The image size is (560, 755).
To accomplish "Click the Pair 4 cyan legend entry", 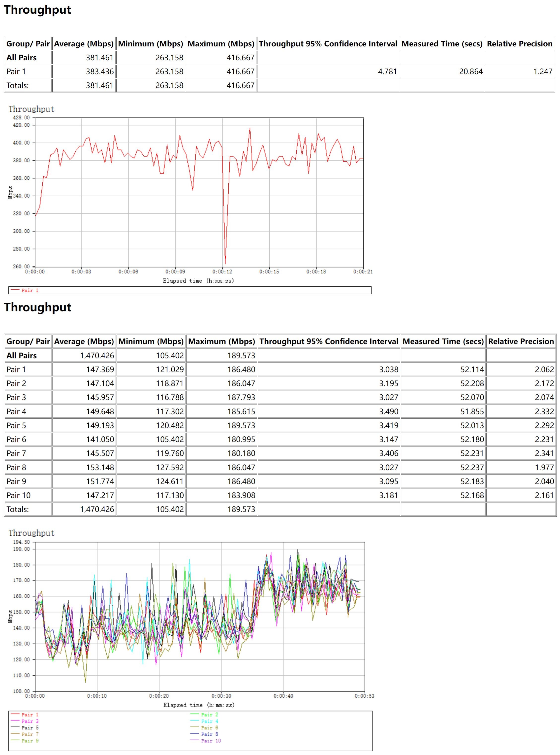I will pos(210,721).
